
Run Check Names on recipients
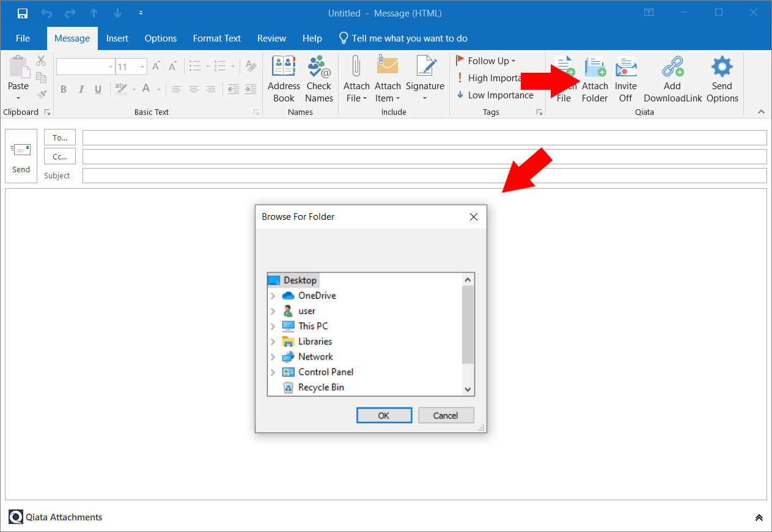point(318,78)
